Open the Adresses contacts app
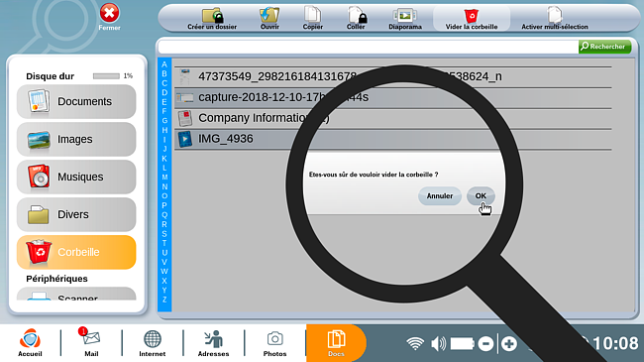 click(213, 343)
